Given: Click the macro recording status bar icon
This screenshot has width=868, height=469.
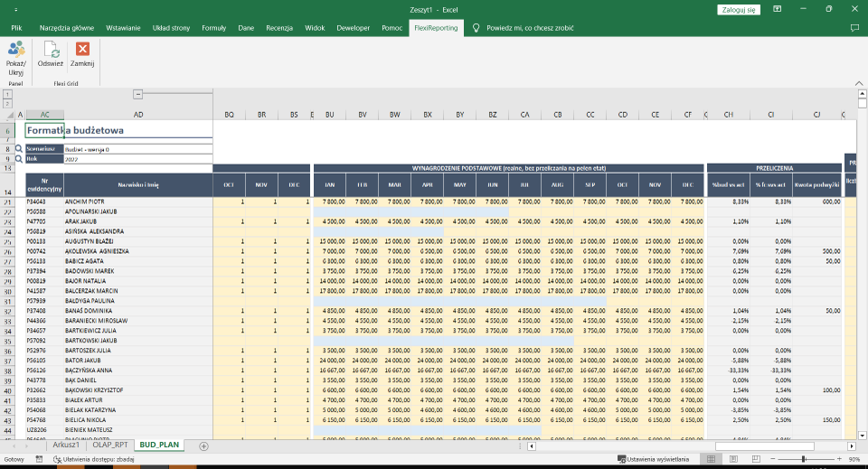Looking at the screenshot, I should 39,459.
